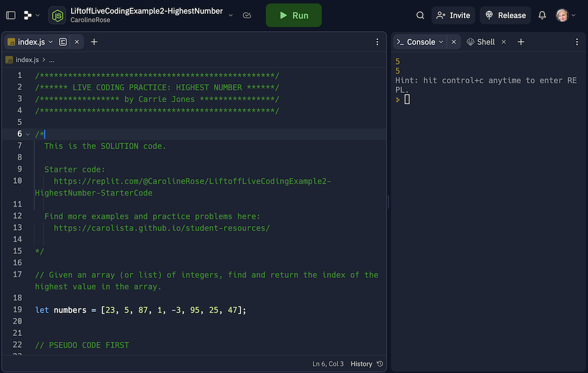
Task: Open the Replit home logo menu
Action: [31, 15]
